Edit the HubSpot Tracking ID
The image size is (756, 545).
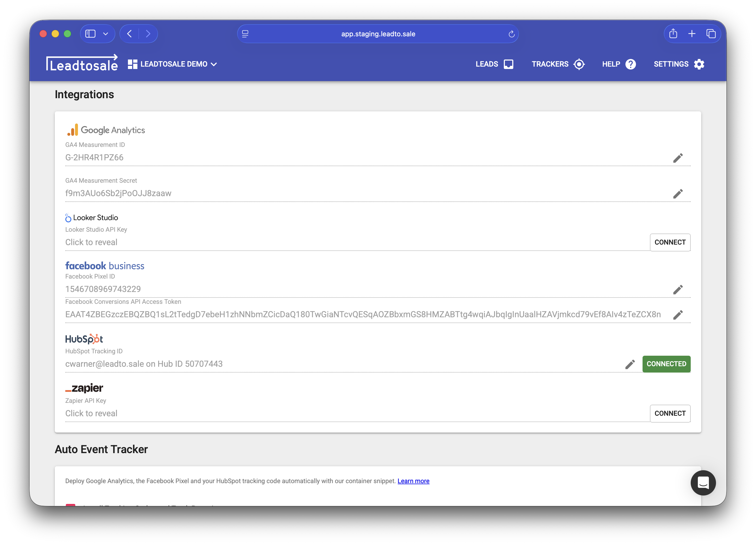pyautogui.click(x=630, y=364)
